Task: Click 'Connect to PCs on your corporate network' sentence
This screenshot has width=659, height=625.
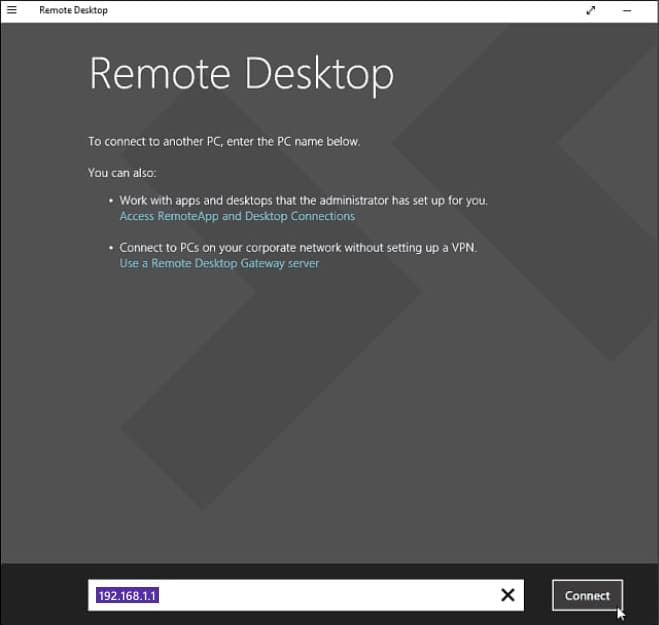Action: (298, 248)
